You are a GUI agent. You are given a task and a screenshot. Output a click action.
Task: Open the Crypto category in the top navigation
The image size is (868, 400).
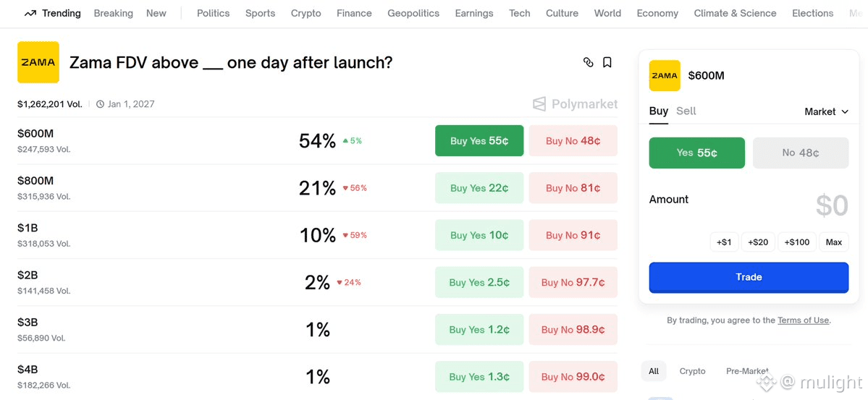(x=306, y=13)
